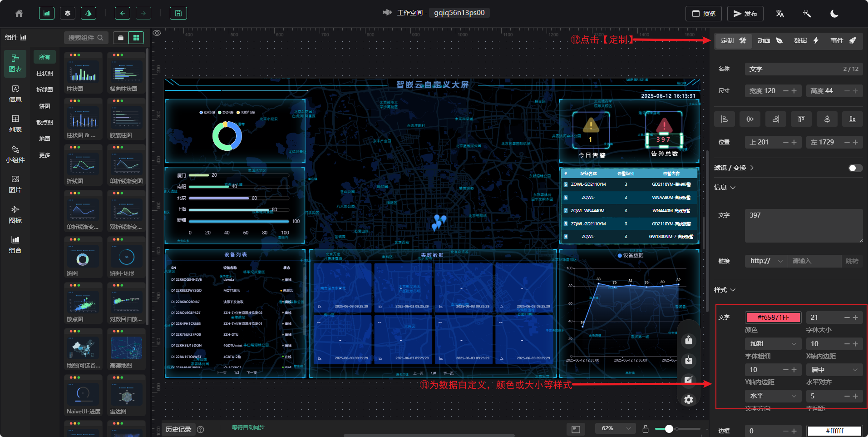Click the 搜索组件 search field

(86, 38)
